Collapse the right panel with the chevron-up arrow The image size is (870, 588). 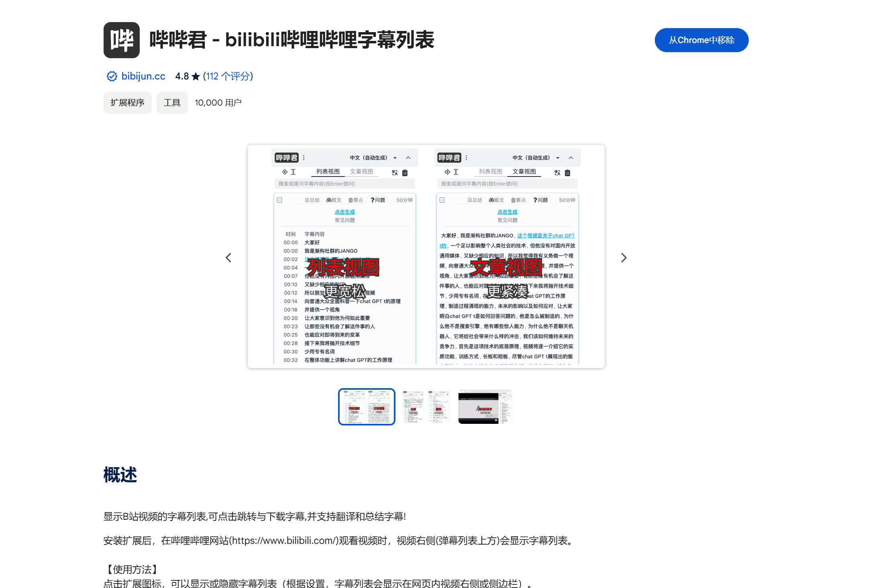[x=570, y=158]
